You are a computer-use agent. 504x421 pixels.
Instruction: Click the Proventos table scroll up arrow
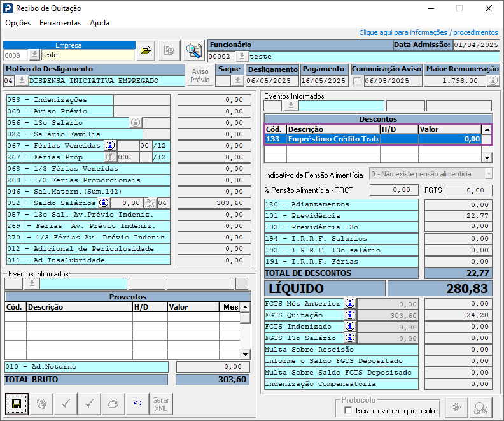coord(245,307)
